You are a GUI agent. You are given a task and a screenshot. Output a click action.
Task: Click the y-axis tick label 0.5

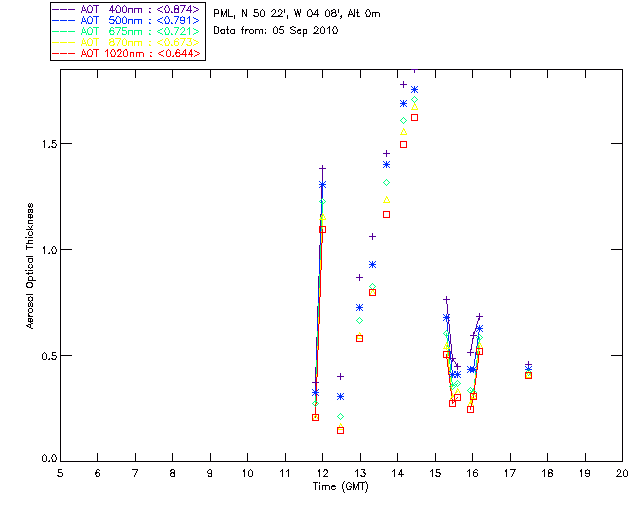tap(49, 356)
